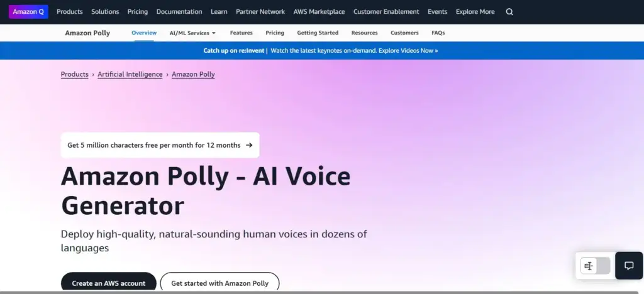The height and width of the screenshot is (294, 644).
Task: Expand the AI/ML Services dropdown
Action: [192, 33]
